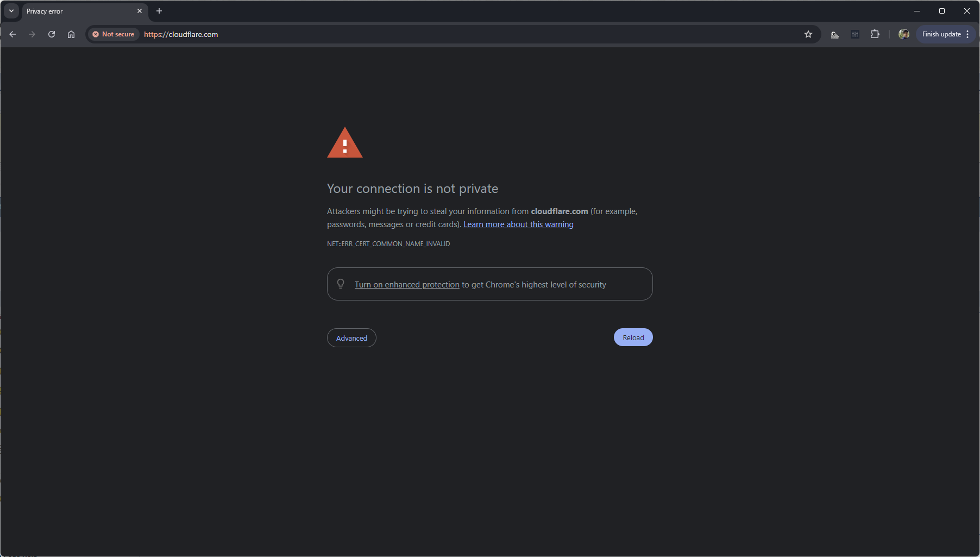
Task: Close the Chrome window
Action: coord(967,11)
